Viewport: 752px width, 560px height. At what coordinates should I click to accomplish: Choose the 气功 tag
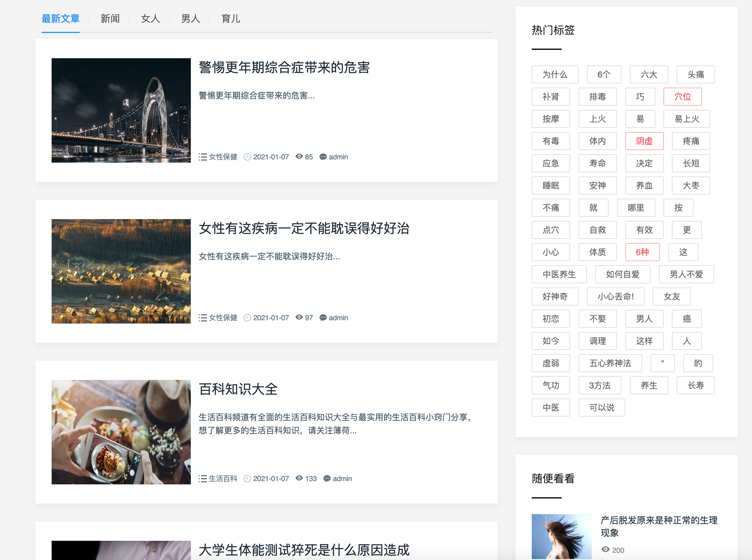pyautogui.click(x=551, y=385)
